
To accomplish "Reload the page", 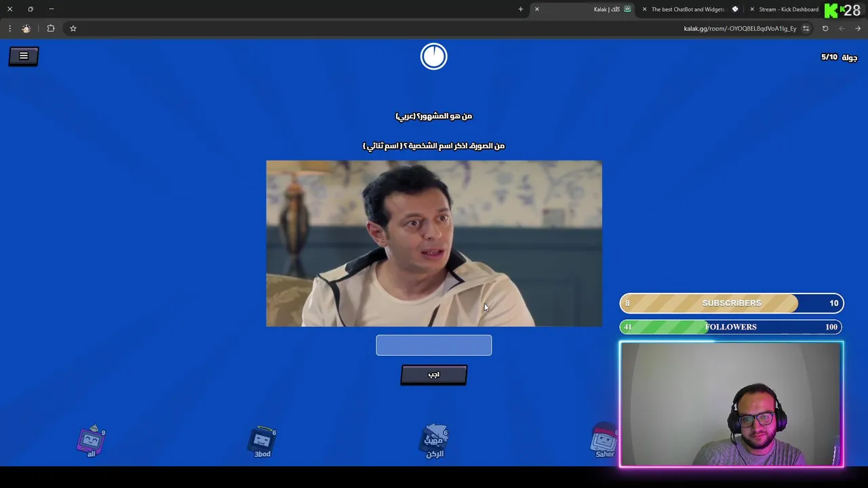I will tap(825, 28).
